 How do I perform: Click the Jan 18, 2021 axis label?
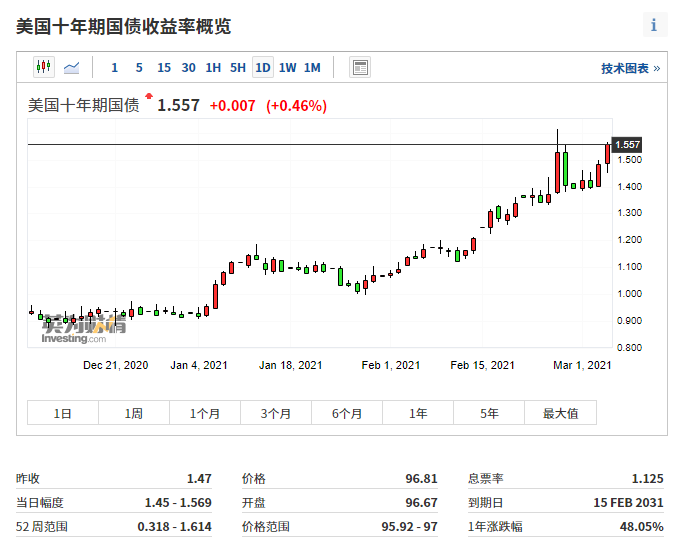pos(291,365)
